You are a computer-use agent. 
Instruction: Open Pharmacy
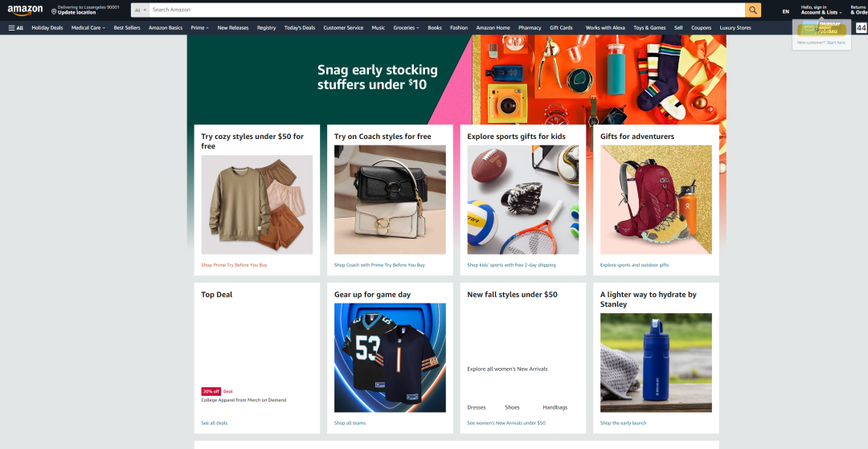530,27
